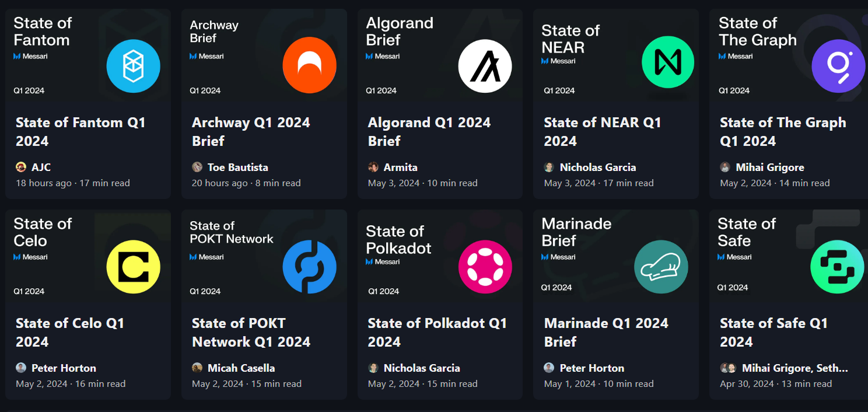Click the pink Polkadot logo icon
This screenshot has width=868, height=412.
point(485,267)
